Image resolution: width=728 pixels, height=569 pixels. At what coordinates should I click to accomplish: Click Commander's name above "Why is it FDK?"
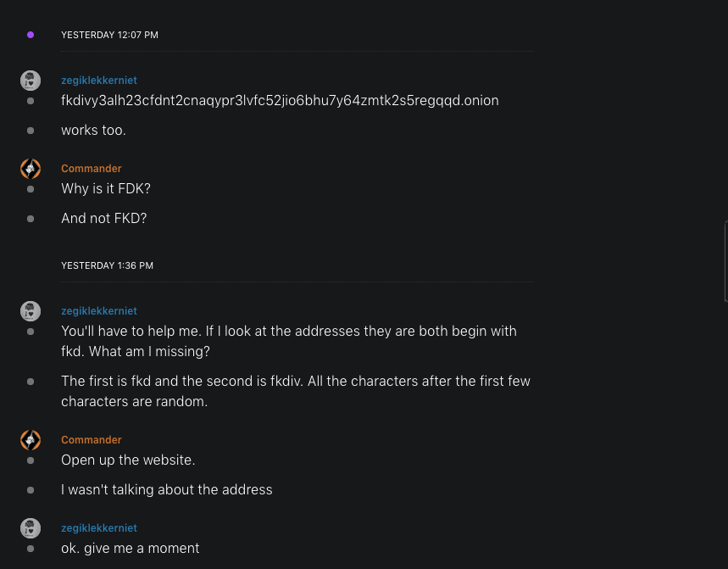(x=92, y=169)
